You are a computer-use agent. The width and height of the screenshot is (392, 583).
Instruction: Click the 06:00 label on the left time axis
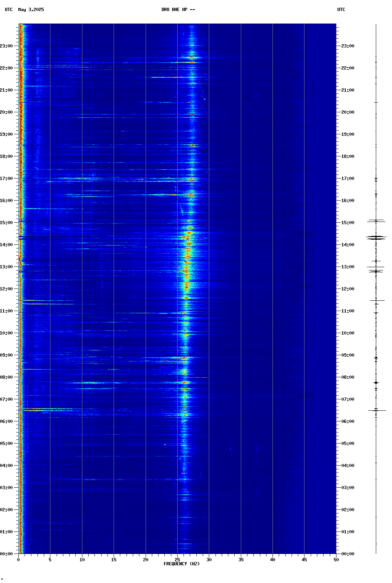click(6, 421)
